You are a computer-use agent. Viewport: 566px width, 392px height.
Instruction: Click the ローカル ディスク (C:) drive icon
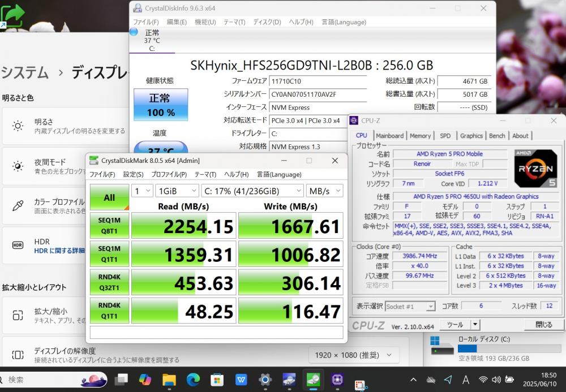[x=442, y=346]
